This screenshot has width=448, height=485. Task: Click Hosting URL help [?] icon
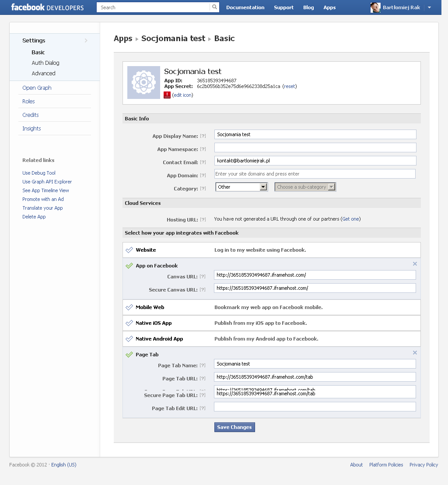(203, 220)
